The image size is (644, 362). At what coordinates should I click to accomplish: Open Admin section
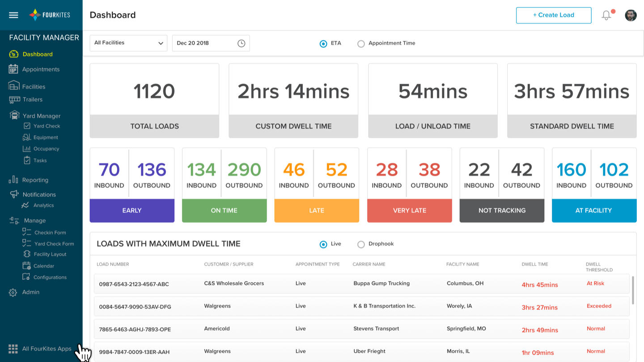[x=31, y=292]
